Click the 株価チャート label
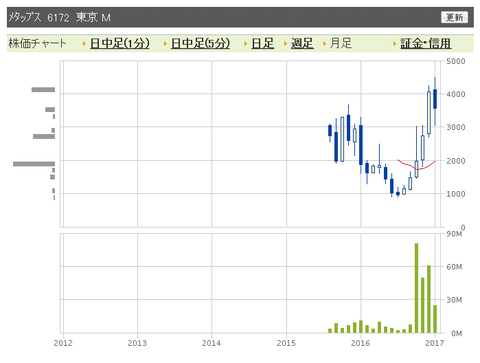 pyautogui.click(x=37, y=43)
